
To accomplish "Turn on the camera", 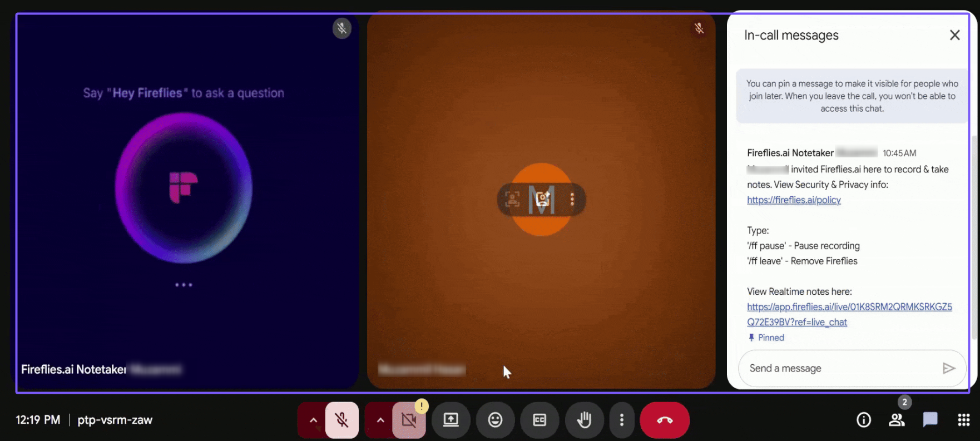I will point(409,420).
